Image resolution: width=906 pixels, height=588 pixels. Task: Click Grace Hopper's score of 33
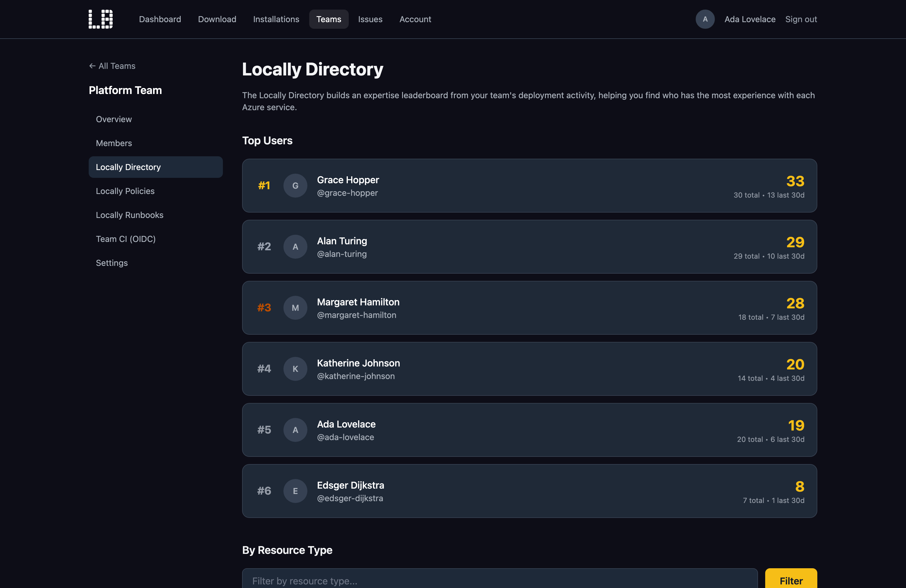[x=795, y=181]
